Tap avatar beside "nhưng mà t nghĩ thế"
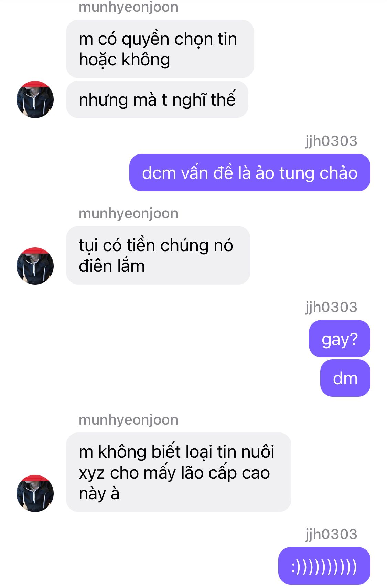 coord(35,99)
